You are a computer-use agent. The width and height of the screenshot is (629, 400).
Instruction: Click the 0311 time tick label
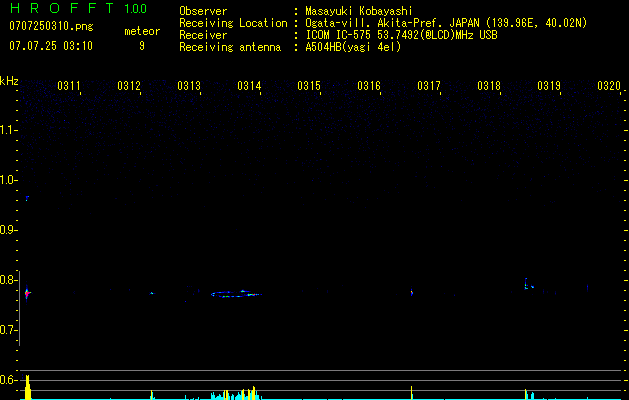pyautogui.click(x=69, y=85)
